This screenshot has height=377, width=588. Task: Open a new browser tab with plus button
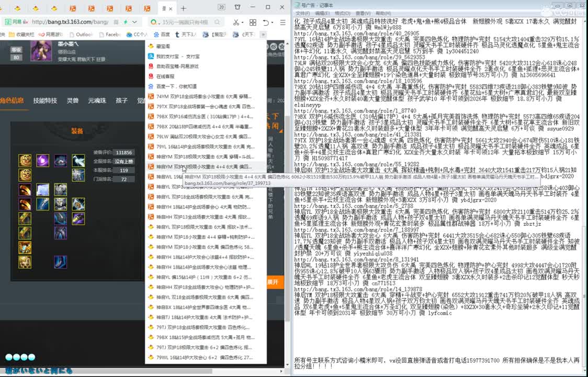pyautogui.click(x=183, y=8)
